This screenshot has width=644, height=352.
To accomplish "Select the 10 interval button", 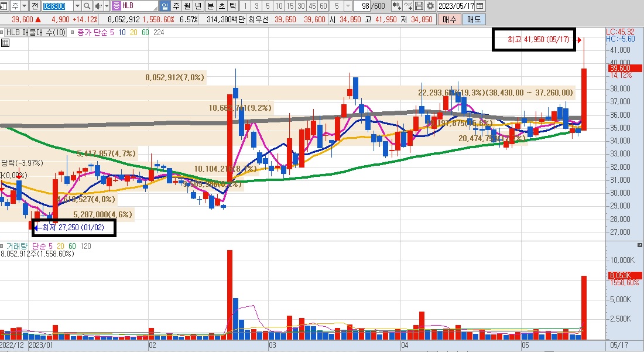I will 279,6.
